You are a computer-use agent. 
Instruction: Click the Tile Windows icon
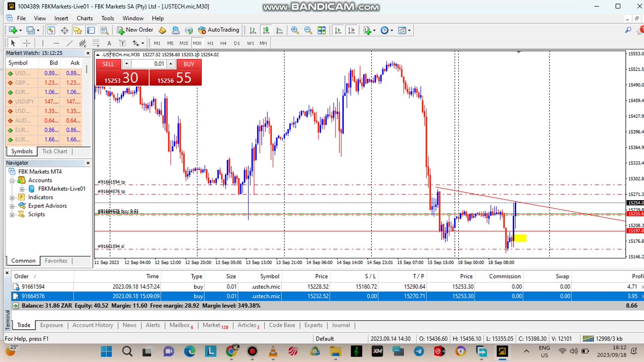pyautogui.click(x=321, y=30)
